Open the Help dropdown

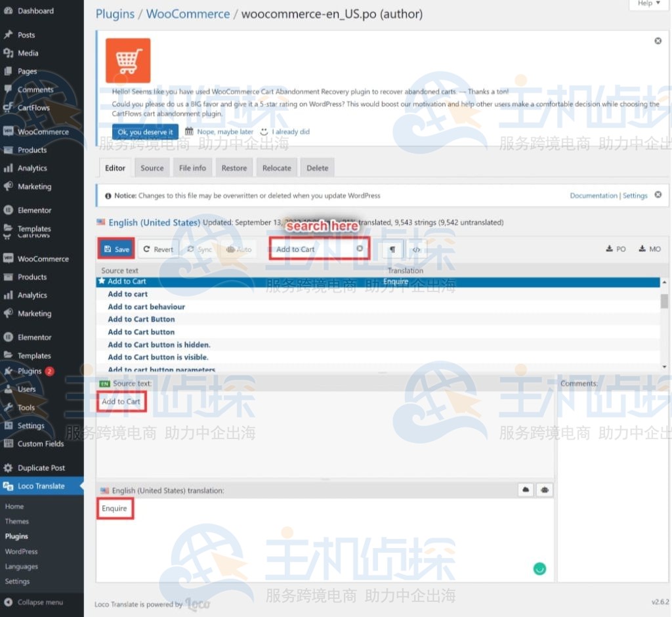648,3
